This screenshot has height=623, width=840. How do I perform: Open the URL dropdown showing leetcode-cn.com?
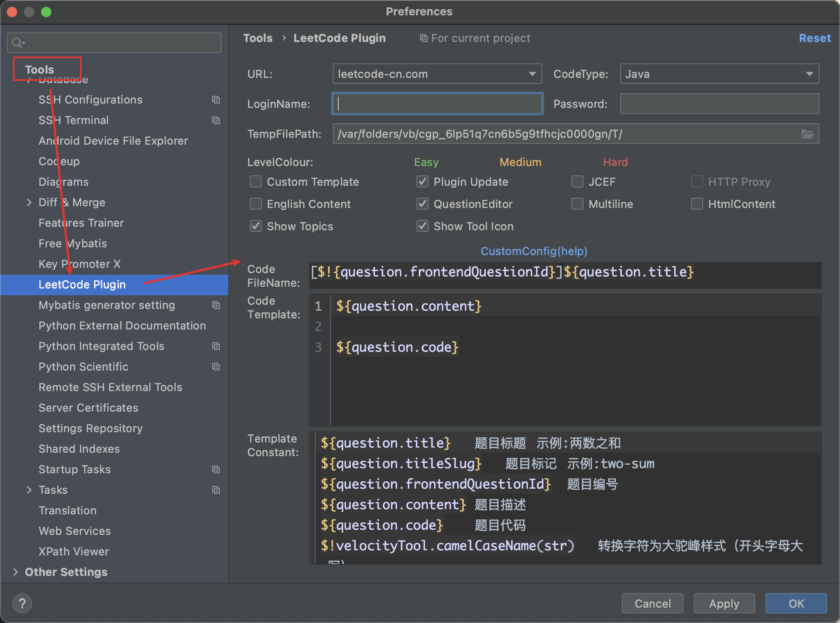[x=437, y=74]
